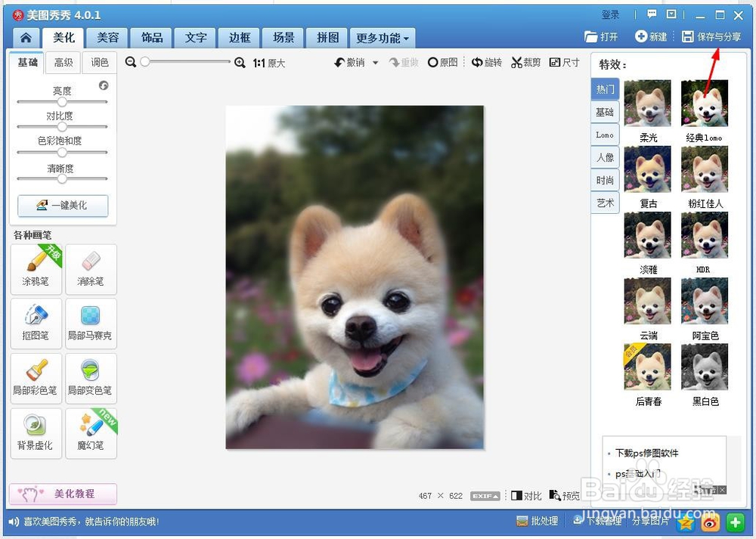Select the 时尚 effects category

[x=605, y=181]
